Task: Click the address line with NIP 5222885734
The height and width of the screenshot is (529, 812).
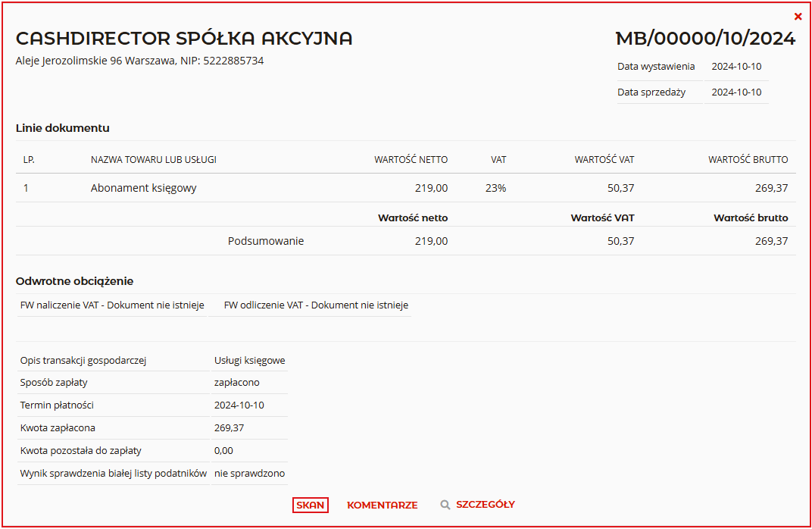Action: point(140,61)
